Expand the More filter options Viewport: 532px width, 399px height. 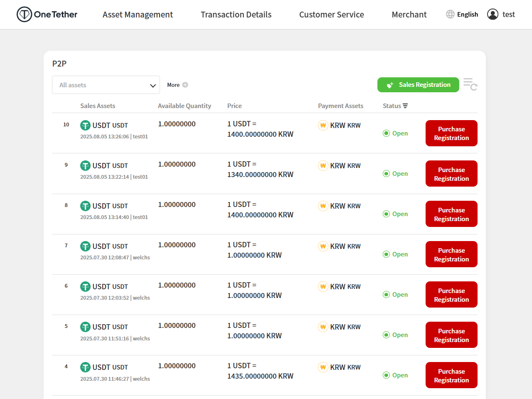coord(173,85)
